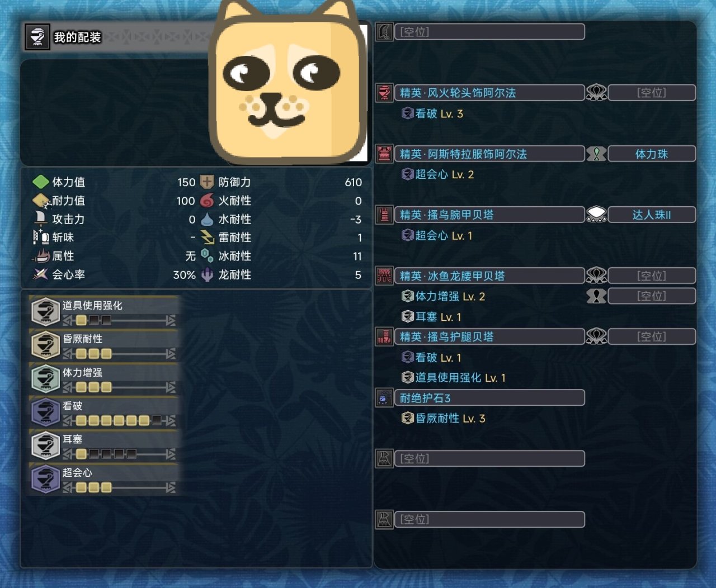The height and width of the screenshot is (588, 716).
Task: Click the 道具使用强化 skill icon
Action: pos(45,311)
